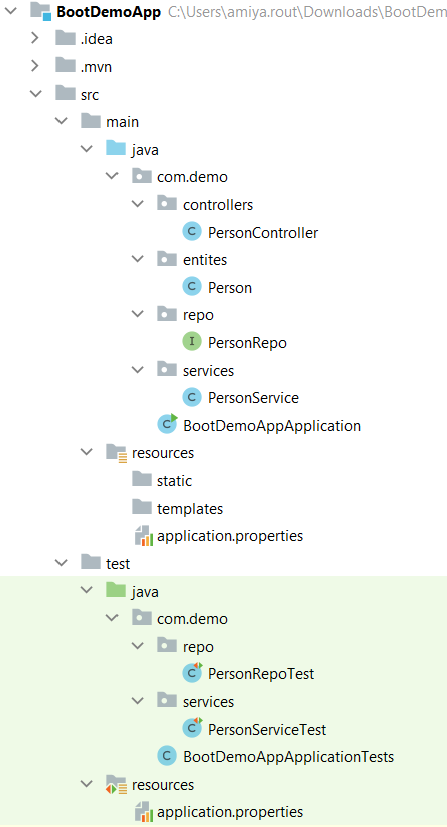The width and height of the screenshot is (447, 827).
Task: Select the .mvn folder label
Action: point(96,67)
